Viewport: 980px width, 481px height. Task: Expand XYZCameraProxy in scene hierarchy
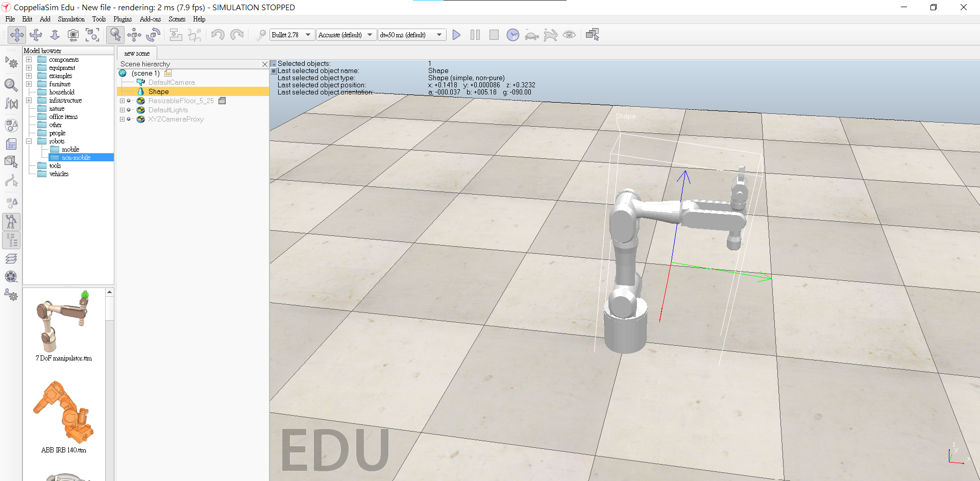pyautogui.click(x=122, y=119)
